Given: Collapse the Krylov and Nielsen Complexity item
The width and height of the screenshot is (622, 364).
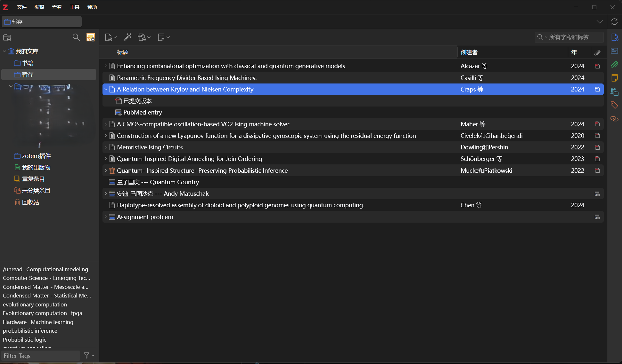Looking at the screenshot, I should (106, 90).
